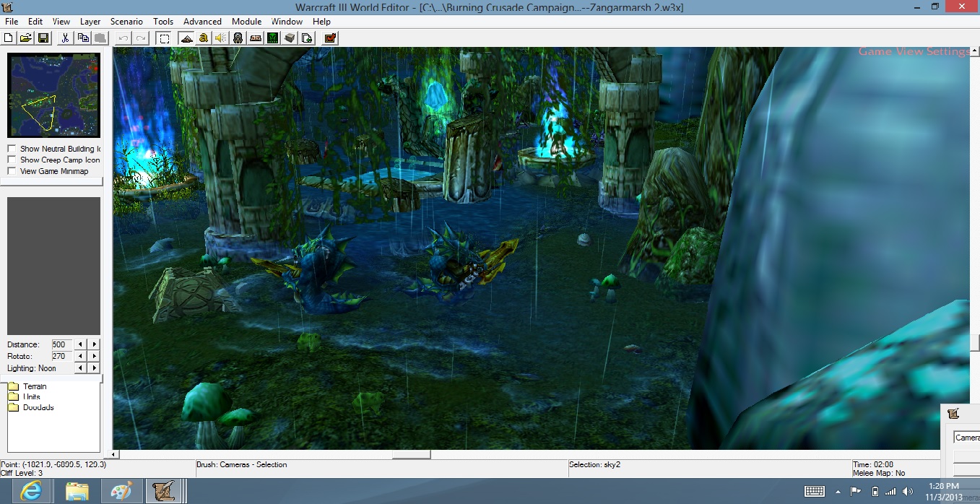980x504 pixels.
Task: Open the Trigger Editor 'a' icon
Action: click(x=204, y=38)
